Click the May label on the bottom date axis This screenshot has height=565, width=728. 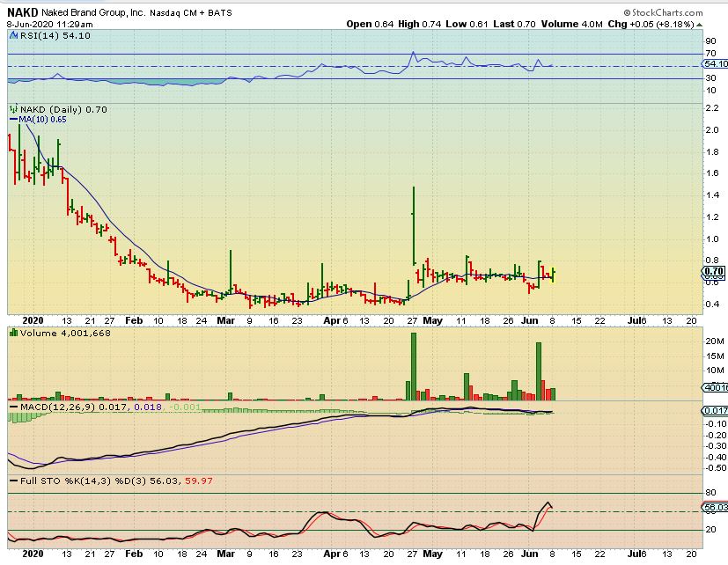pyautogui.click(x=432, y=554)
